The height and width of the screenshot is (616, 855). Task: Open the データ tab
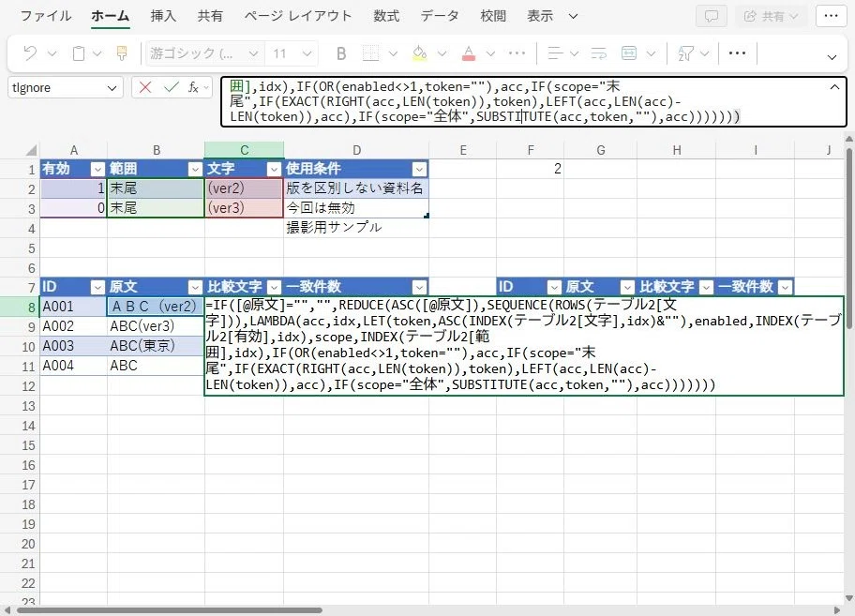(x=440, y=16)
